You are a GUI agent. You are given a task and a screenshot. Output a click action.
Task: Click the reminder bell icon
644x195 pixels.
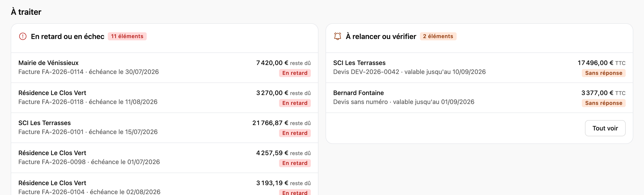point(337,36)
